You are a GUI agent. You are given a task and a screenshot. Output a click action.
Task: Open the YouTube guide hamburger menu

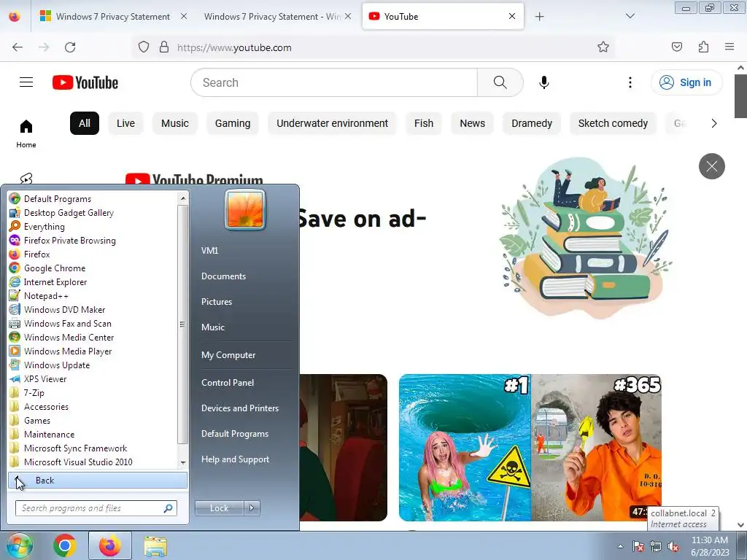click(x=26, y=82)
